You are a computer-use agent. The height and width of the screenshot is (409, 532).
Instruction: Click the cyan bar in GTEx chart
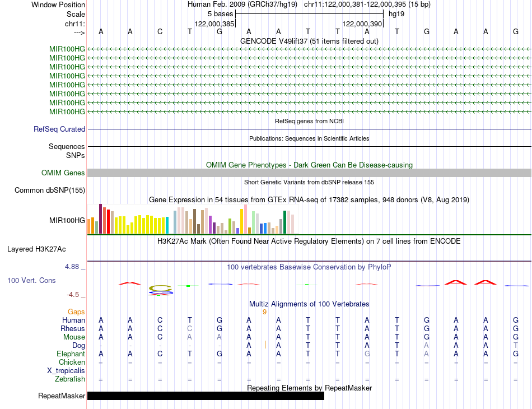[167, 225]
